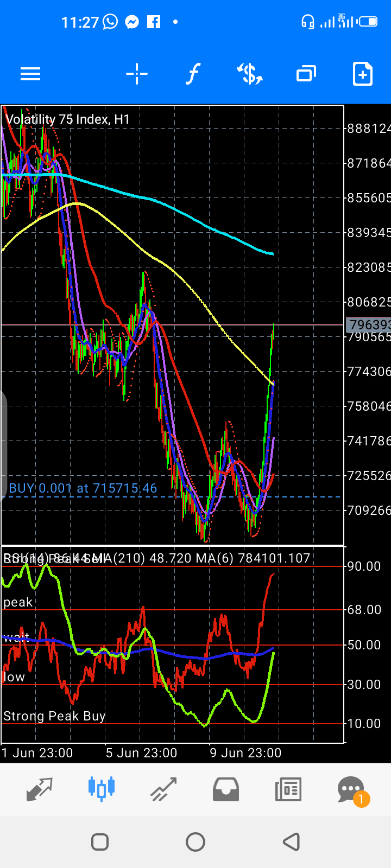Tap the 9 Jun 23:00 time axis label

pyautogui.click(x=246, y=753)
